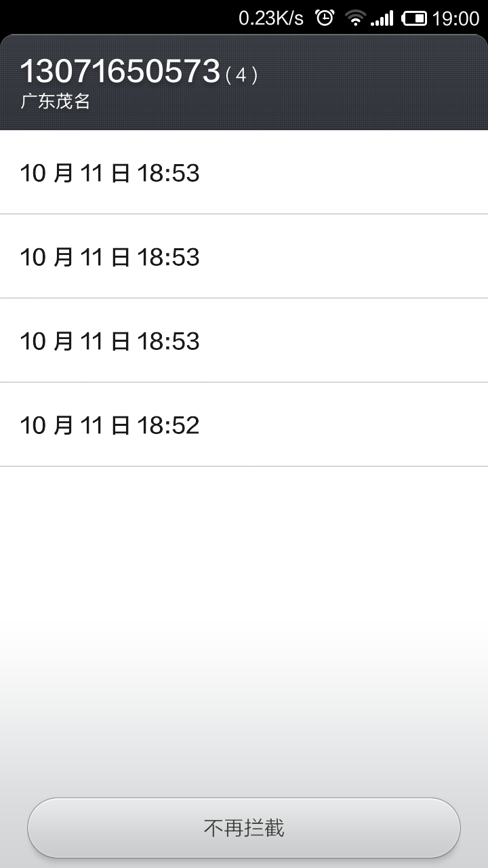Tap the (4) blocked count label
This screenshot has width=488, height=868.
(x=241, y=75)
